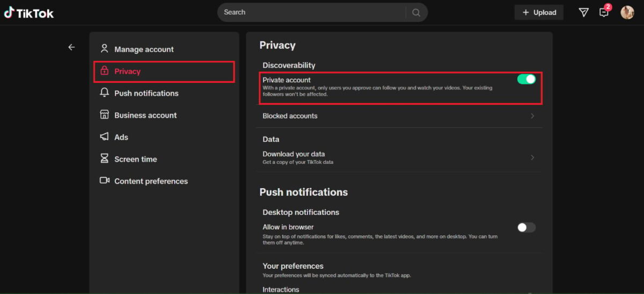Click the search magnifier icon
The width and height of the screenshot is (644, 294).
[x=416, y=12]
